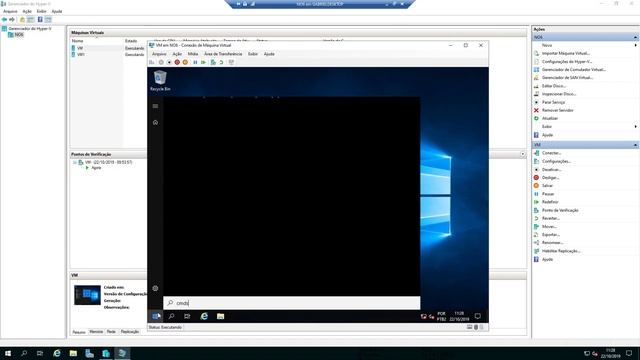
Task: Open the Ação menu in VM connection window
Action: point(177,54)
